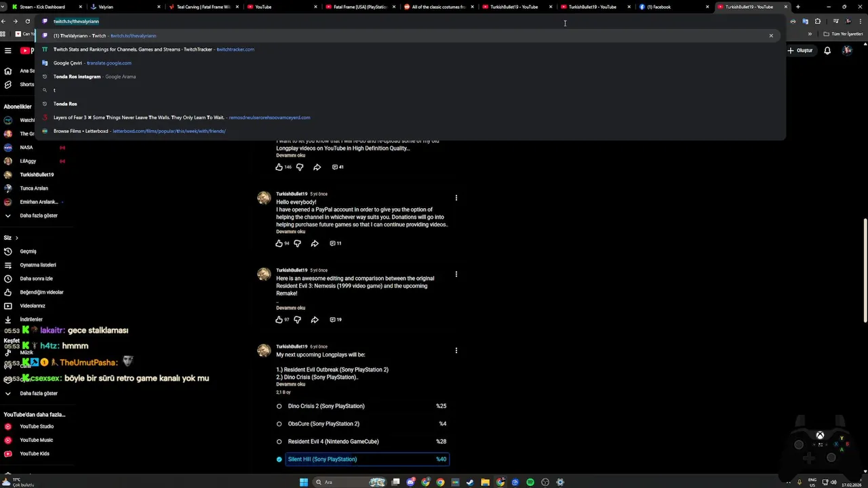This screenshot has height=488, width=868.
Task: Open three-dot menu on upcoming Longplays post
Action: click(456, 350)
